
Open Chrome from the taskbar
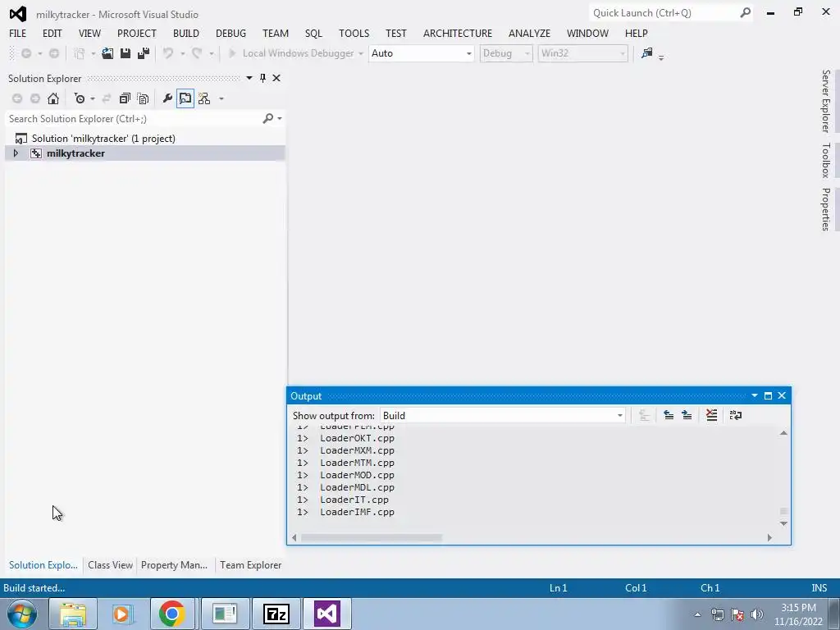[172, 614]
